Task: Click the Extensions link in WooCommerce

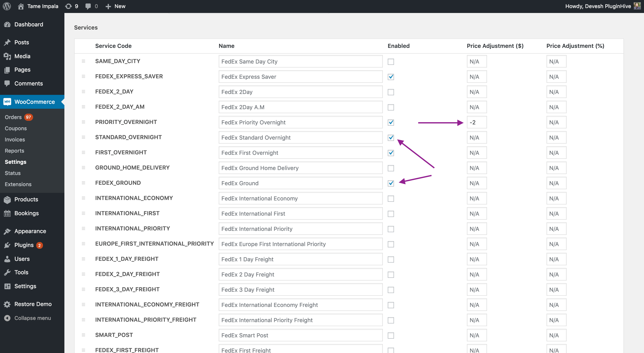Action: (18, 184)
